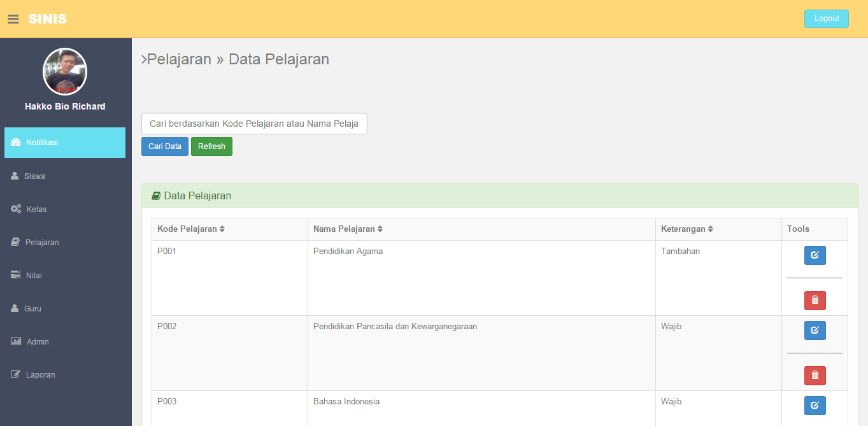Click the Guru user icon
868x426 pixels.
(15, 308)
